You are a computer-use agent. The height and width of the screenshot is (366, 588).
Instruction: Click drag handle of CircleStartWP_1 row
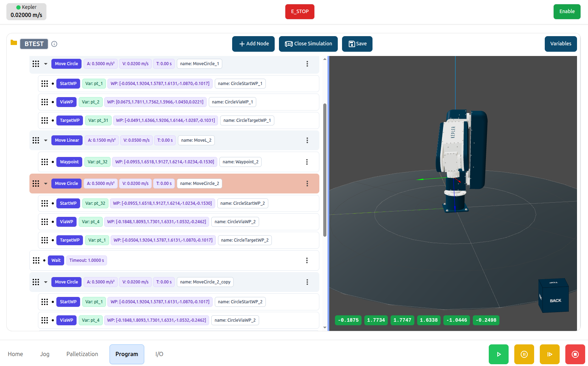45,84
